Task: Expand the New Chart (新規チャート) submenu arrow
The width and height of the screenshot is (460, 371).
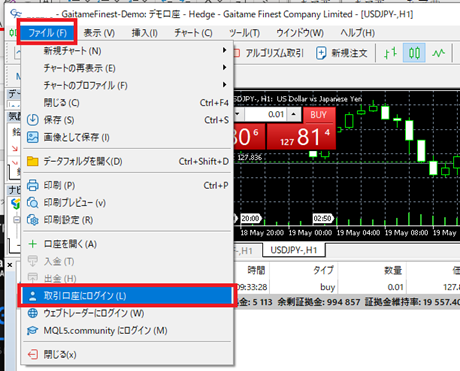Action: click(x=225, y=50)
